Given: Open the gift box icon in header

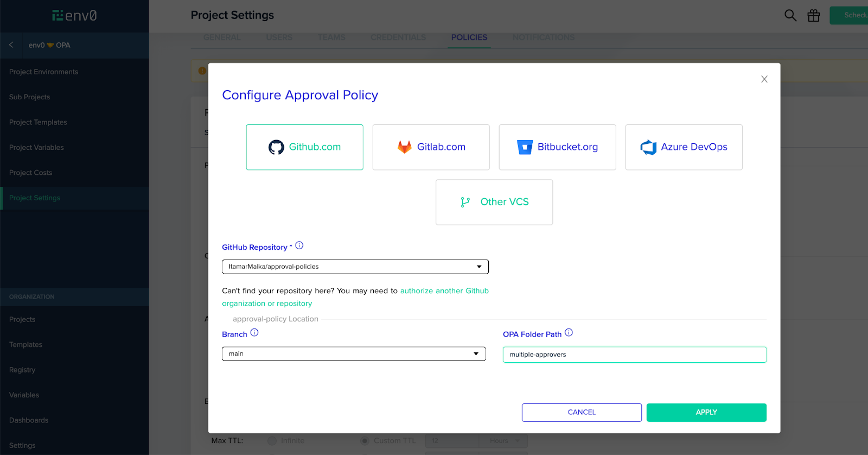Looking at the screenshot, I should (814, 16).
